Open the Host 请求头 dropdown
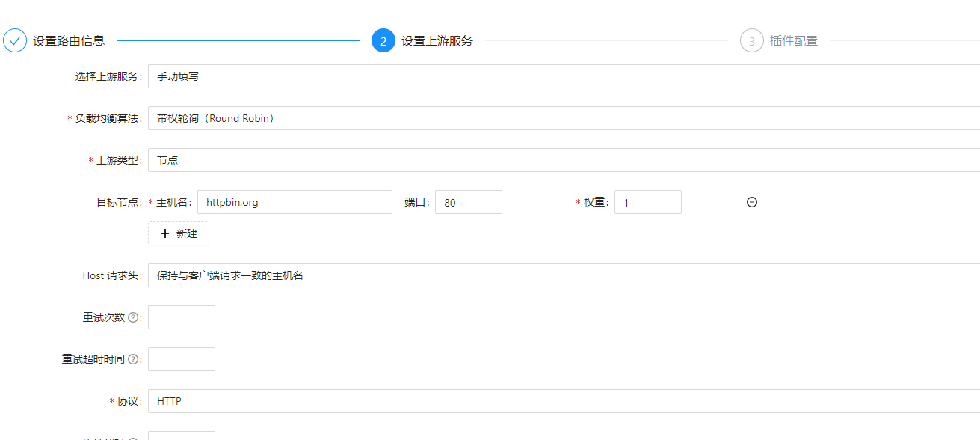This screenshot has width=980, height=440. pos(564,275)
